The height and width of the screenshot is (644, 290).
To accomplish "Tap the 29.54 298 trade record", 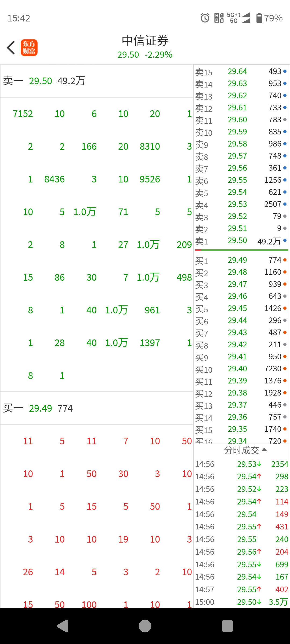I will pyautogui.click(x=242, y=477).
